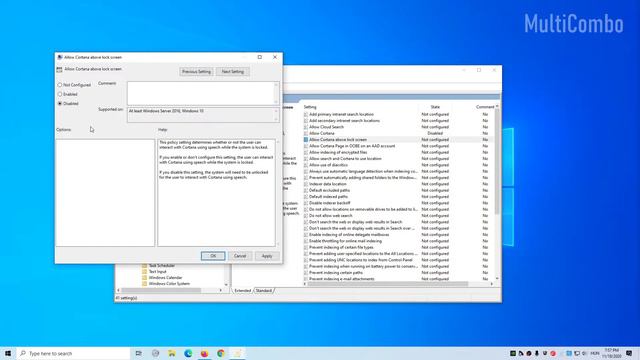The width and height of the screenshot is (640, 360).
Task: Open Task Scheduler folder in tree
Action: (x=162, y=266)
